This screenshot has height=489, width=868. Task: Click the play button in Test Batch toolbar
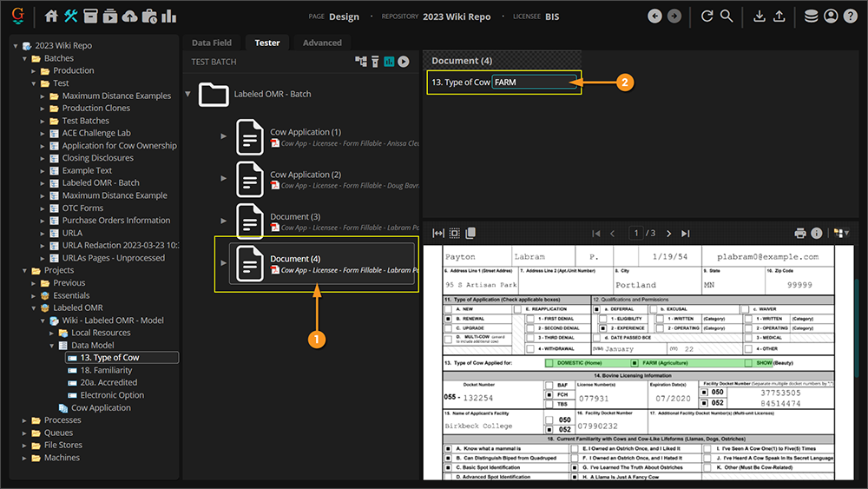click(x=404, y=62)
